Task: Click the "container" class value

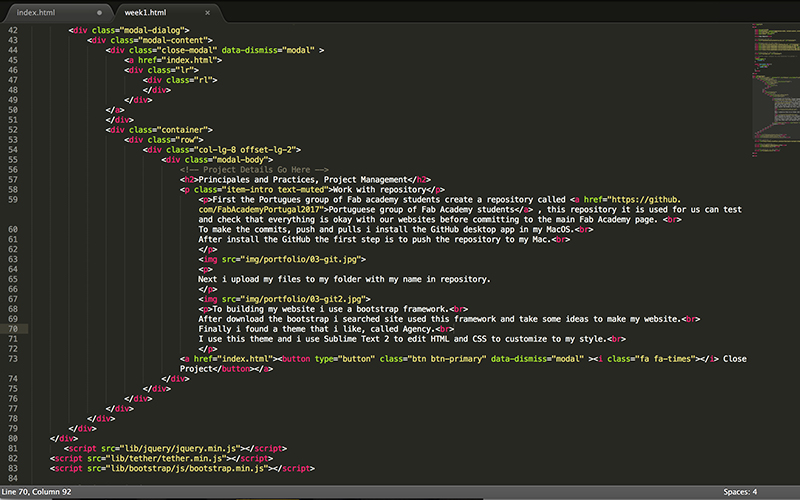Action: point(183,130)
